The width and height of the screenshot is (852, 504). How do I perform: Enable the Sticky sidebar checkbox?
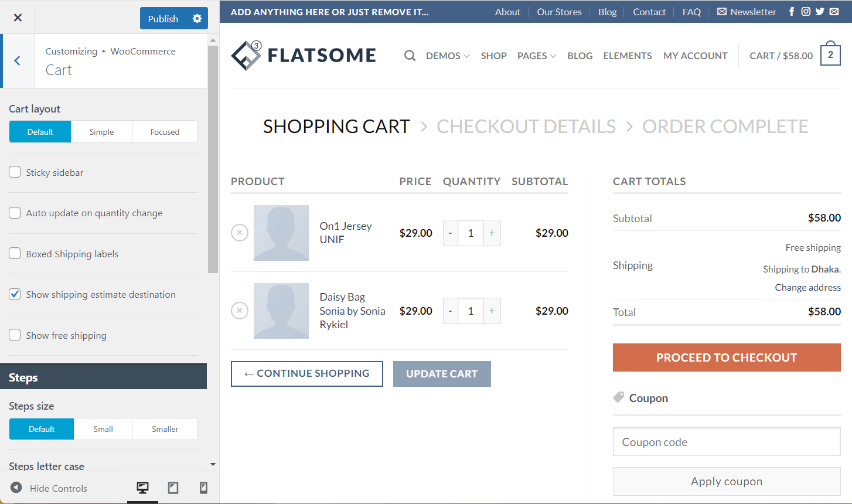tap(14, 172)
